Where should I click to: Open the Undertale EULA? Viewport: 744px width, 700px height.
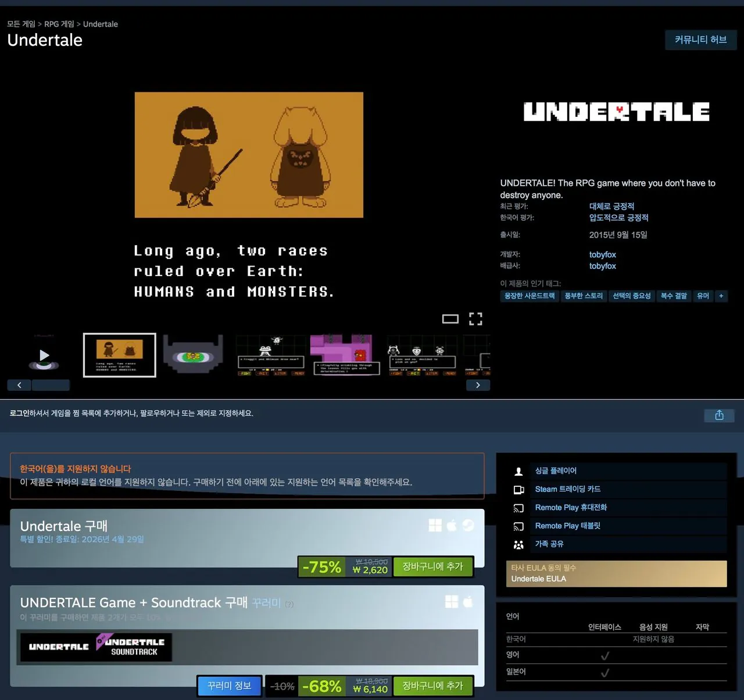coord(538,579)
